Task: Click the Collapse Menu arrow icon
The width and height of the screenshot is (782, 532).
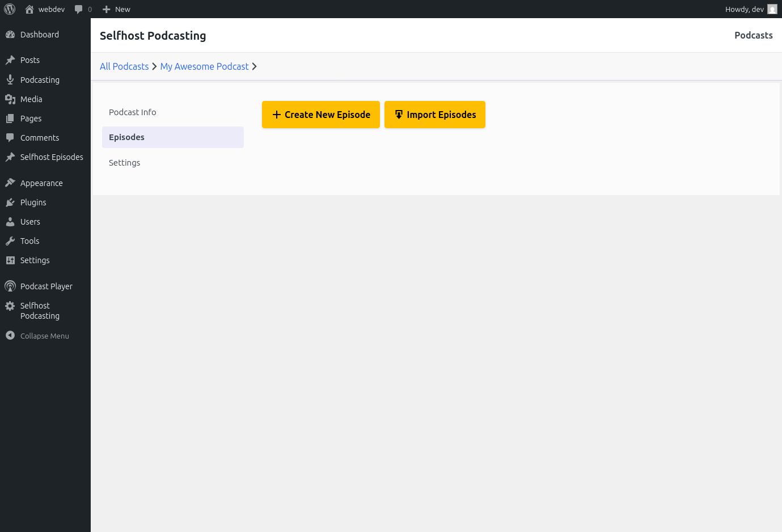Action: pyautogui.click(x=10, y=336)
